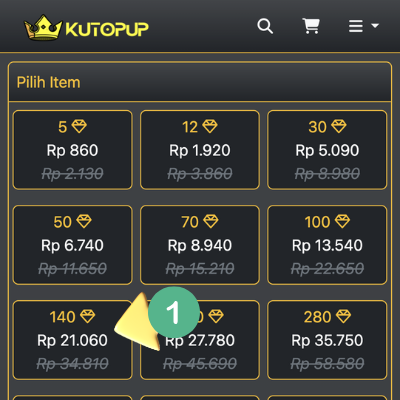The width and height of the screenshot is (400, 400).
Task: Select the 30 diamonds Rp 5.090 item
Action: (327, 150)
